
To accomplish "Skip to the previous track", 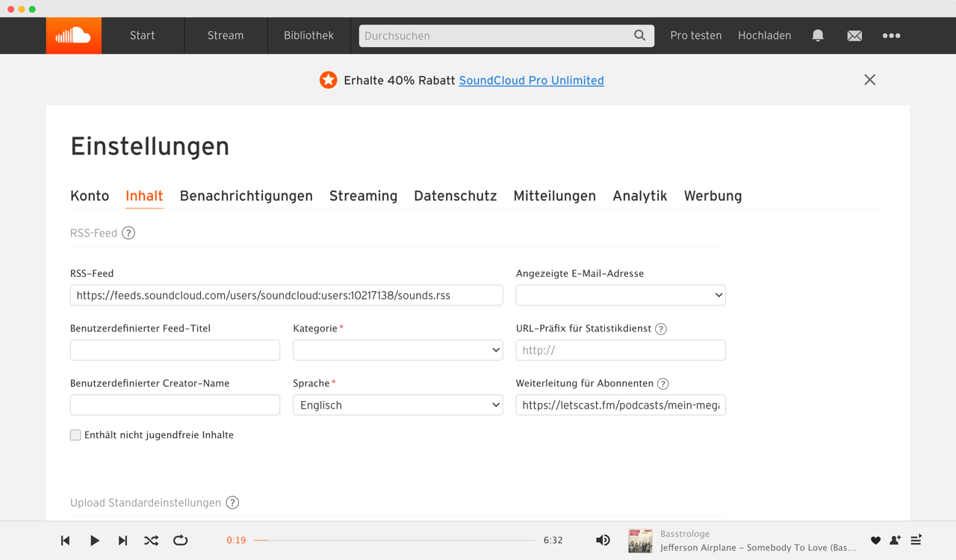I will point(65,541).
